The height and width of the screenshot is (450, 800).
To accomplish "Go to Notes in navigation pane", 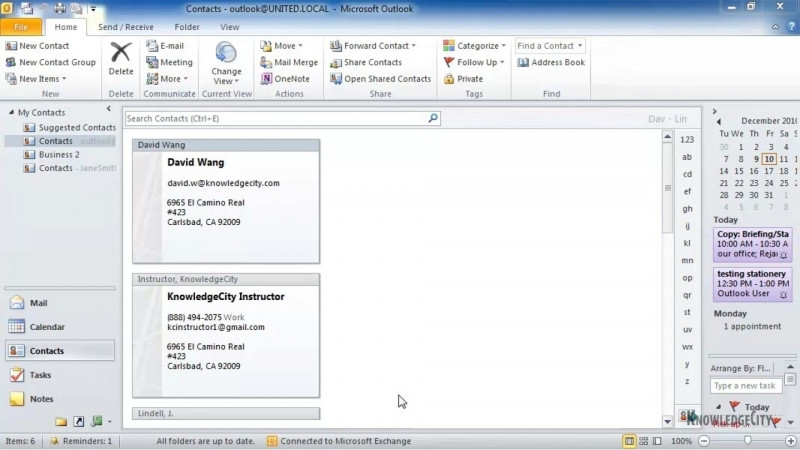I will 60,399.
